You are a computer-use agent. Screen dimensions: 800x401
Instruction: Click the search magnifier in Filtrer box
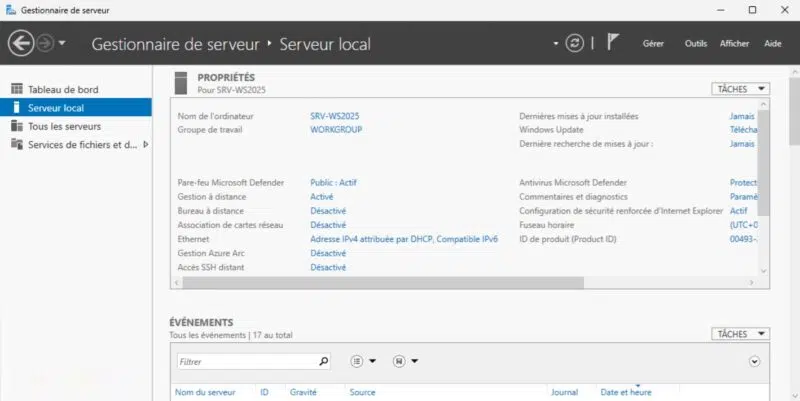(x=323, y=361)
